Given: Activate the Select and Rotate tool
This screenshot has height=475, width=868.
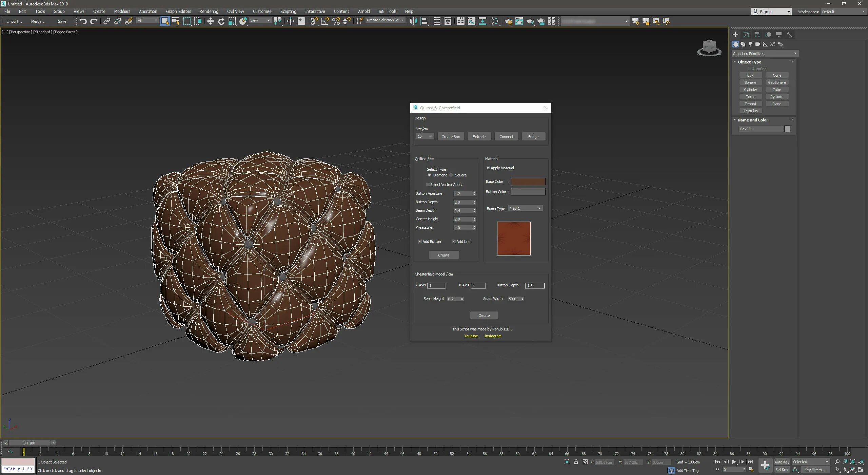Looking at the screenshot, I should click(221, 21).
